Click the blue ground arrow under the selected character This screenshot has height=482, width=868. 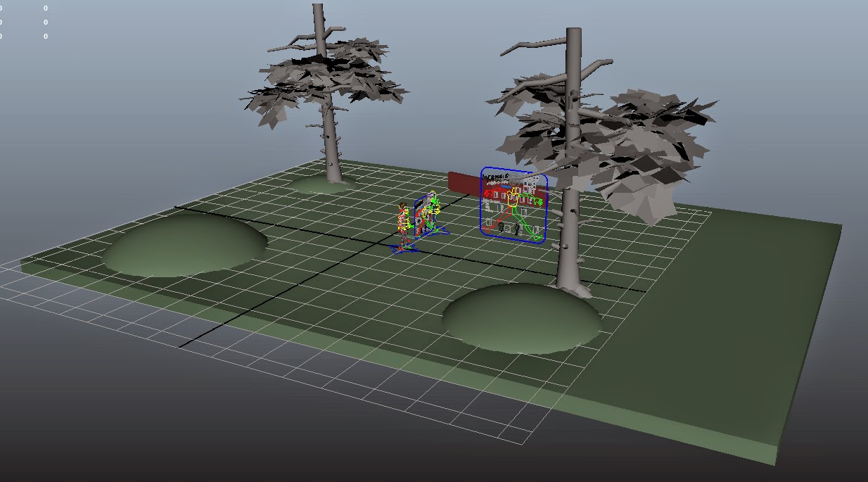[402, 246]
